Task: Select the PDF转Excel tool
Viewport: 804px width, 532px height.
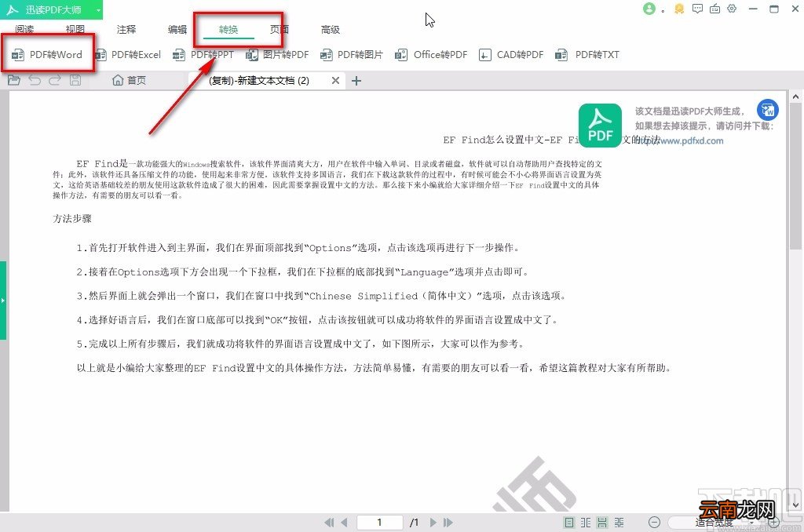Action: pyautogui.click(x=128, y=54)
